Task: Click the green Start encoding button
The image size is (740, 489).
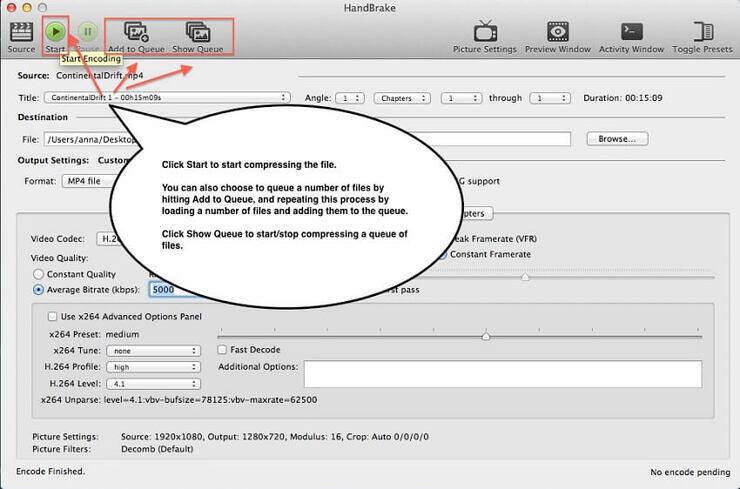Action: tap(55, 32)
